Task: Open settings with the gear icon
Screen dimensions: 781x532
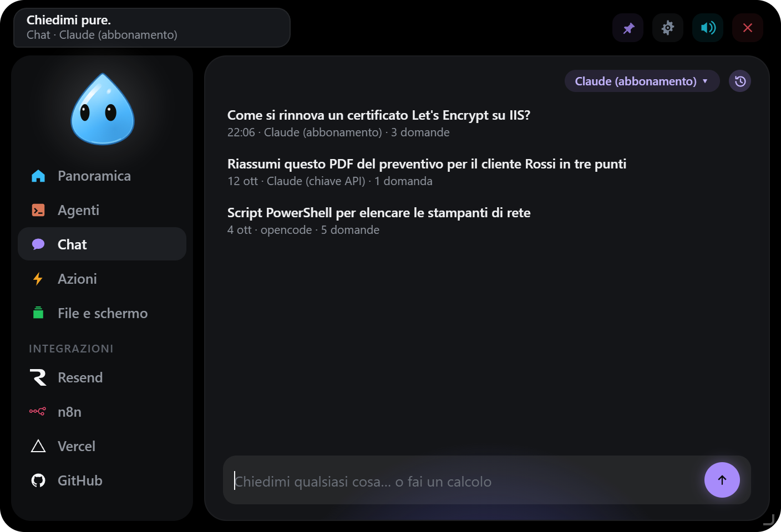Action: point(668,28)
